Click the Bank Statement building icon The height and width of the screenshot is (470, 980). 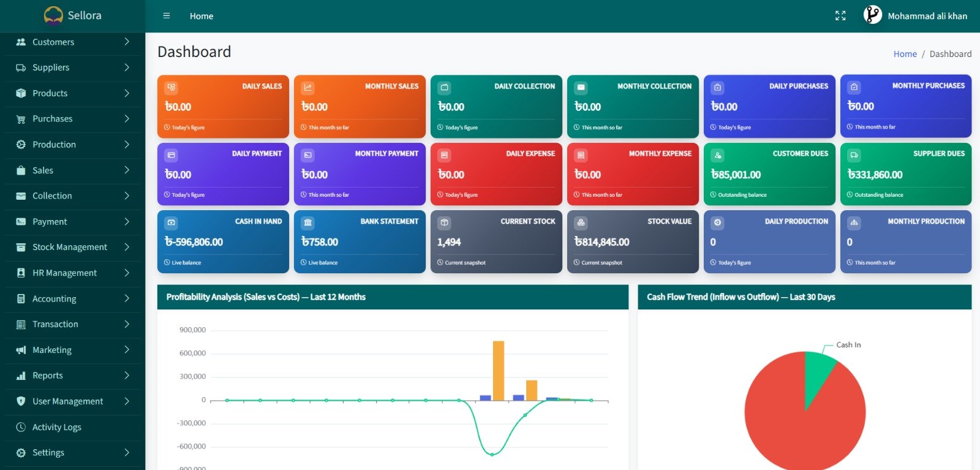tap(308, 222)
